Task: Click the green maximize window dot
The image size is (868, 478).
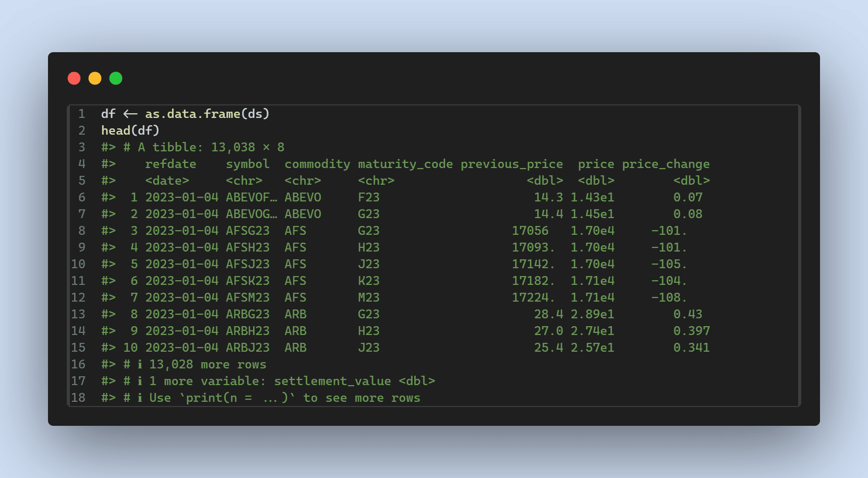Action: (116, 78)
